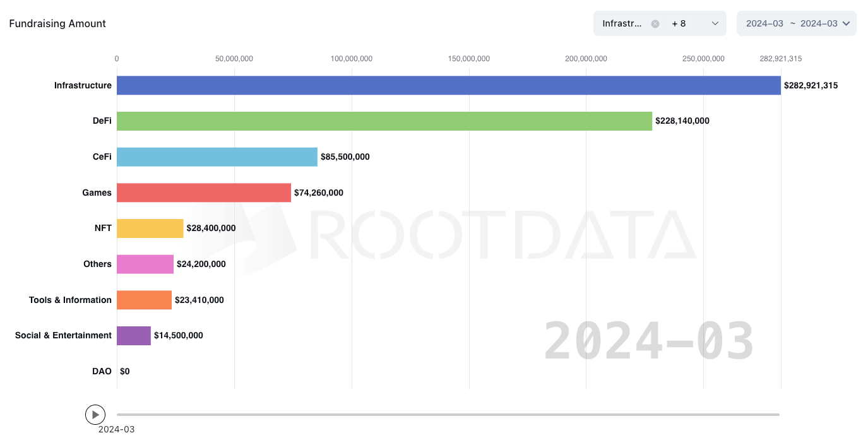Click the $23,410,000 value label
Screen dimensions: 868x445
[199, 300]
